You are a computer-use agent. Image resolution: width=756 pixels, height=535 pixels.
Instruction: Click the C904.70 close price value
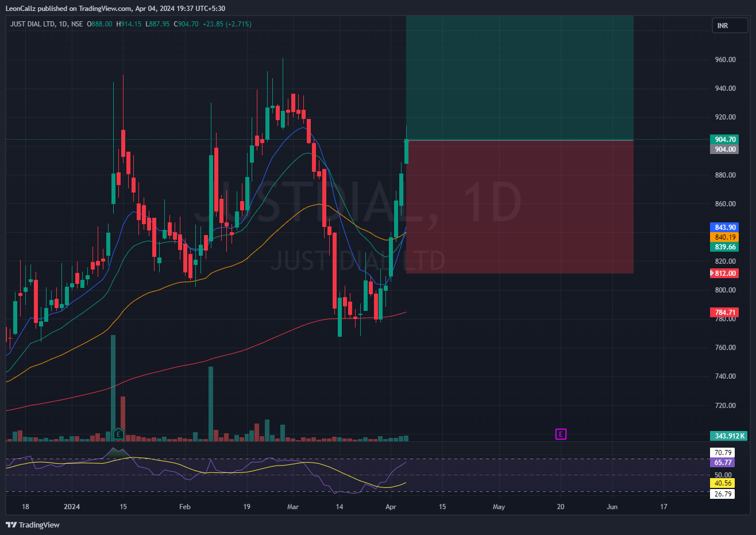[x=186, y=24]
